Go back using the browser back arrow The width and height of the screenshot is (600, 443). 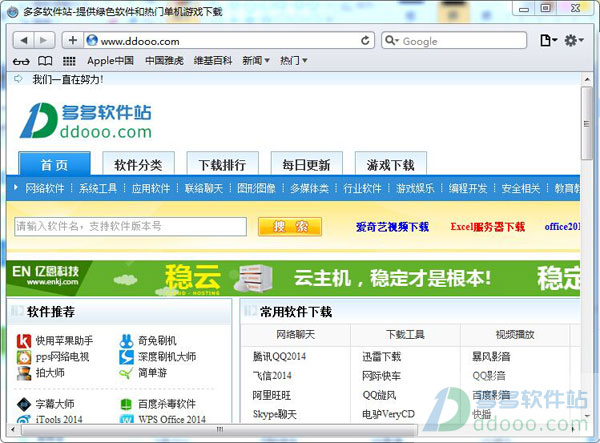point(24,40)
